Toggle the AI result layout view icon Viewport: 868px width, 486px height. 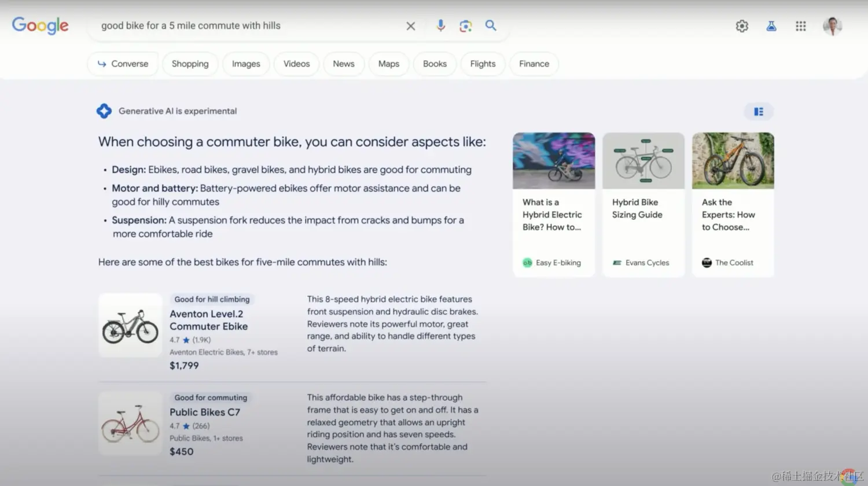click(x=759, y=112)
